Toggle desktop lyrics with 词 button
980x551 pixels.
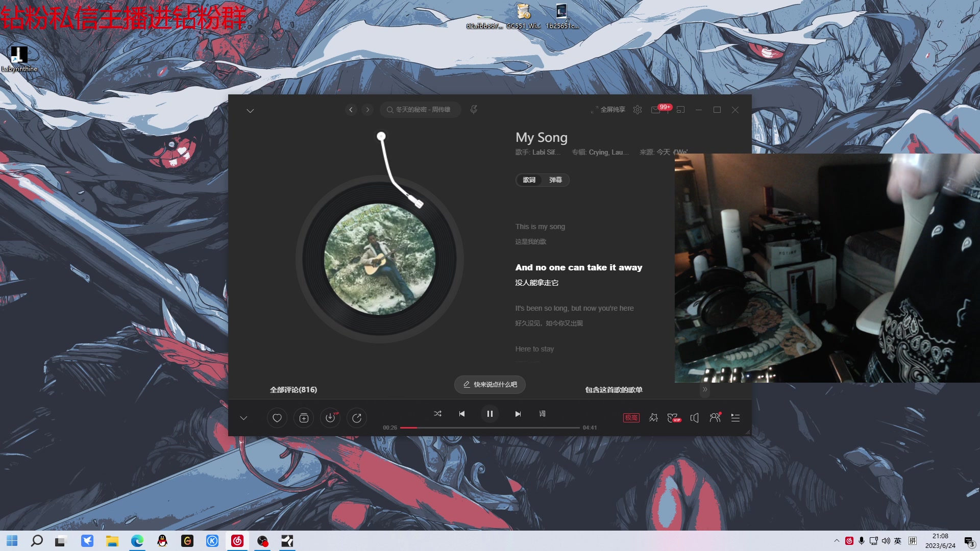(542, 414)
